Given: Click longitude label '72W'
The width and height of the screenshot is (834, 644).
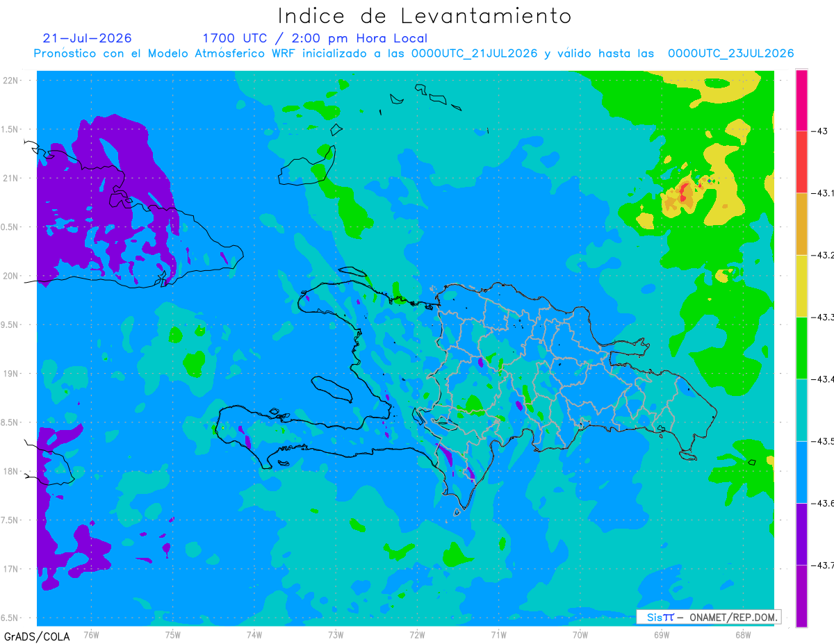Looking at the screenshot, I should click(x=417, y=635).
